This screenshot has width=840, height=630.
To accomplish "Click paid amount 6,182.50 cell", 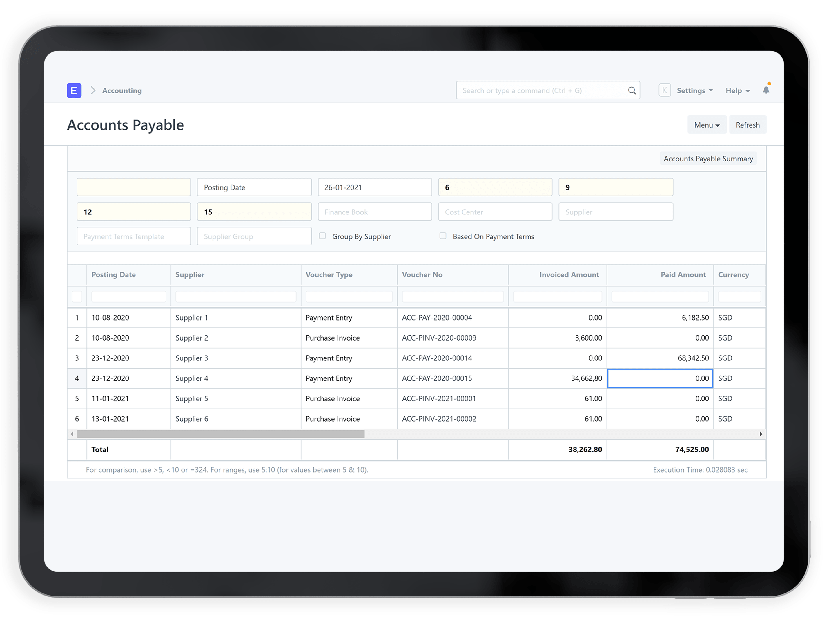I will 660,318.
